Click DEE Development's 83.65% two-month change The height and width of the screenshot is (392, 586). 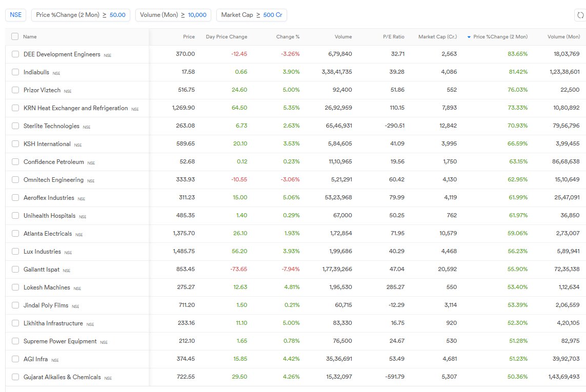tap(518, 54)
